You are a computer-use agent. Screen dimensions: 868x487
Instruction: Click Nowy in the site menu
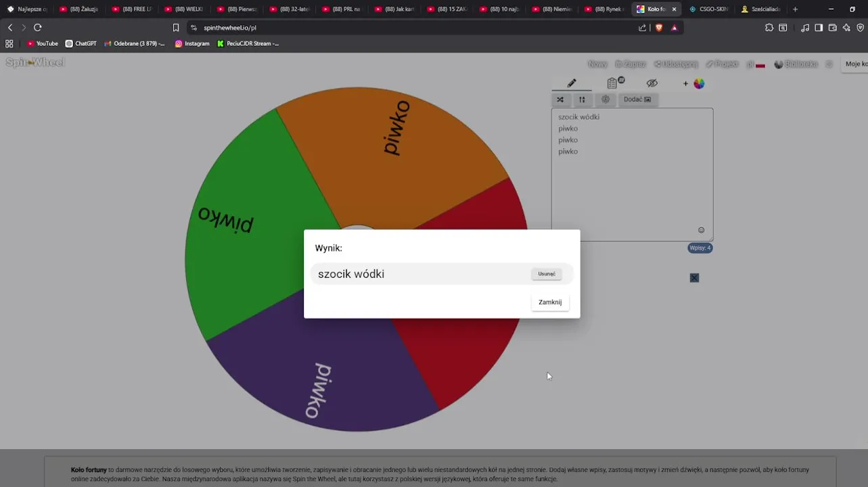[597, 64]
